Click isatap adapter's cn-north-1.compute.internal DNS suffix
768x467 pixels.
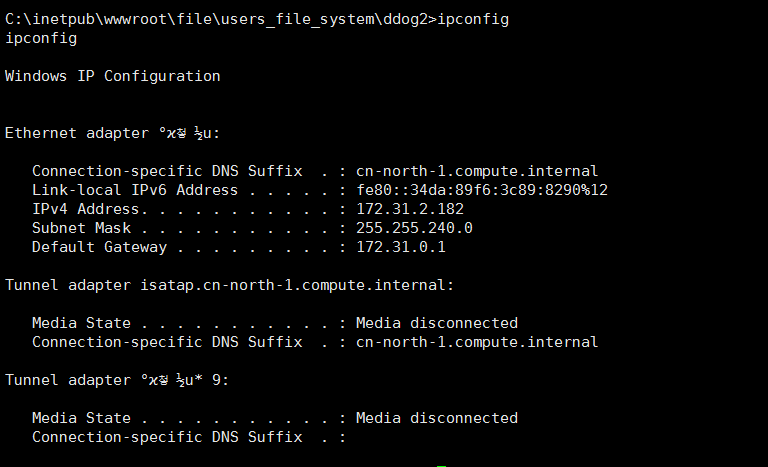click(x=477, y=342)
